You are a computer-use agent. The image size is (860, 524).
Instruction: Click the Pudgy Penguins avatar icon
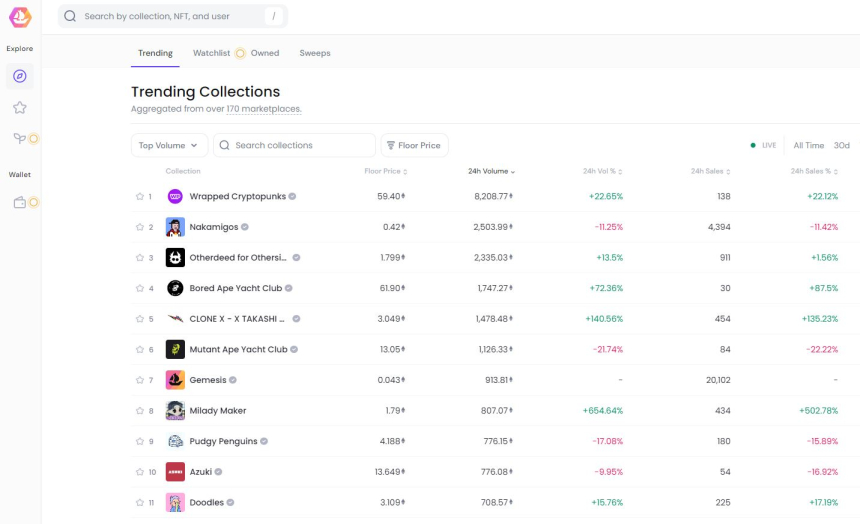pos(175,441)
